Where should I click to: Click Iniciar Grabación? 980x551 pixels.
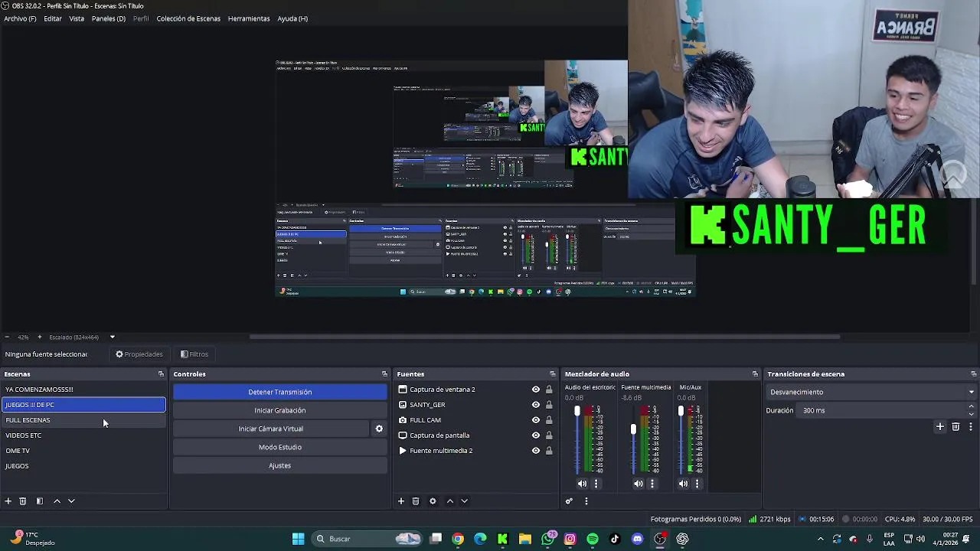pyautogui.click(x=280, y=410)
